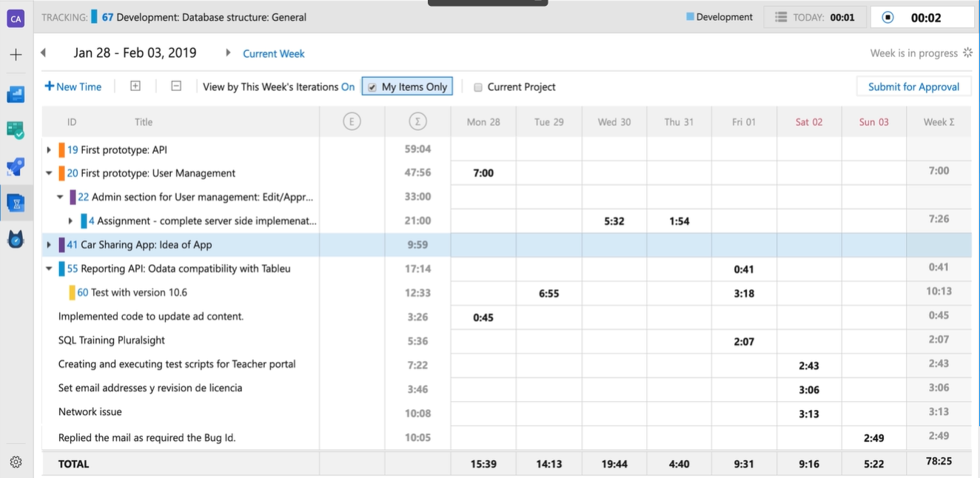Select the Sun 03 column header
The image size is (980, 478).
(873, 122)
